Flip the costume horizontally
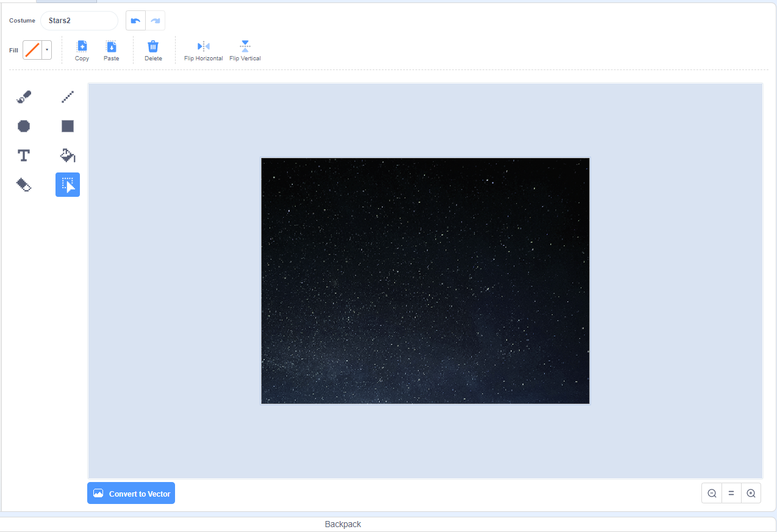The height and width of the screenshot is (532, 777). pyautogui.click(x=202, y=49)
